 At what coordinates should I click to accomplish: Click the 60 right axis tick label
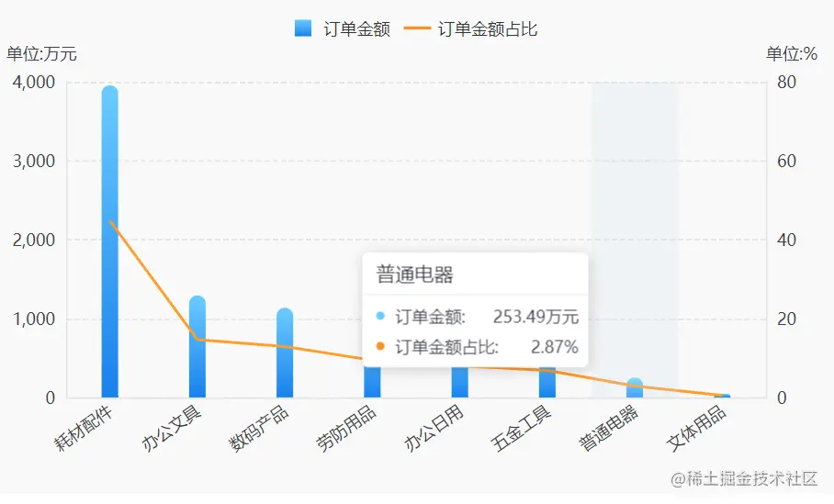(x=786, y=161)
